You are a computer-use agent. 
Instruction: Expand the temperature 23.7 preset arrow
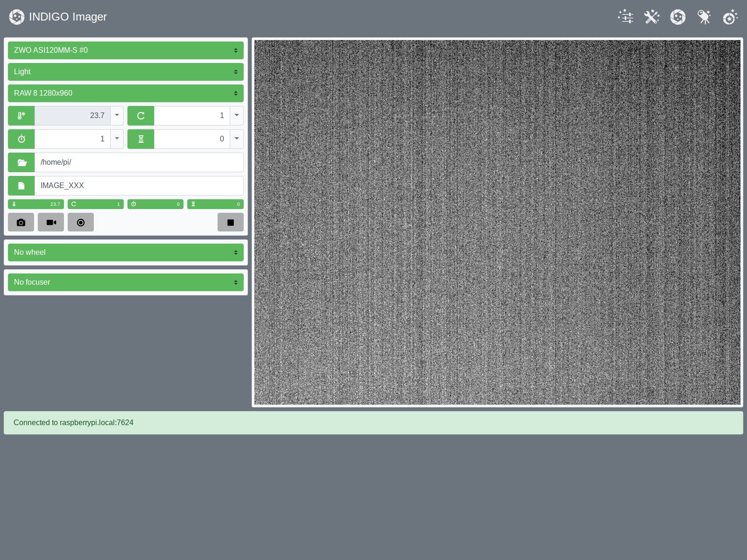click(117, 115)
